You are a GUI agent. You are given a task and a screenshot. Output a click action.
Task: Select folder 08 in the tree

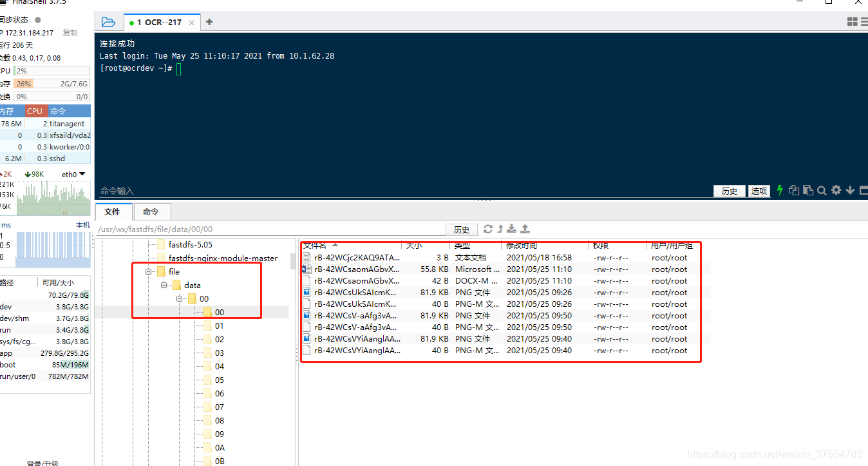(220, 420)
